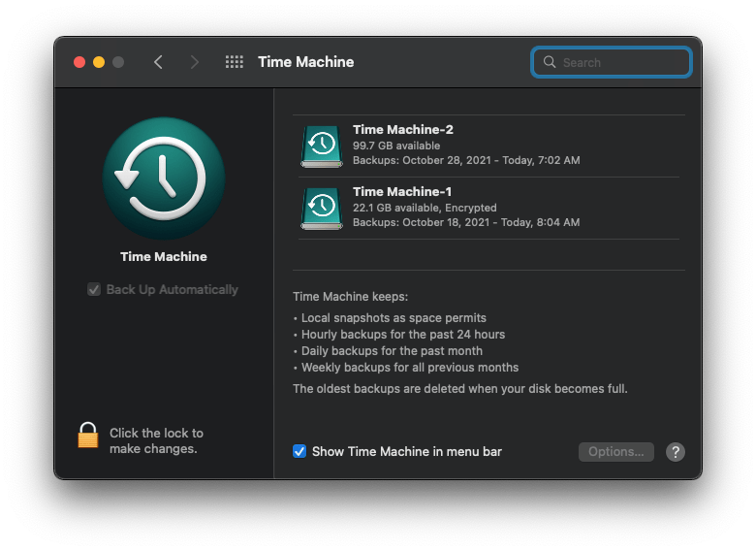Click the magnifying glass search icon
Image resolution: width=756 pixels, height=551 pixels.
point(550,62)
